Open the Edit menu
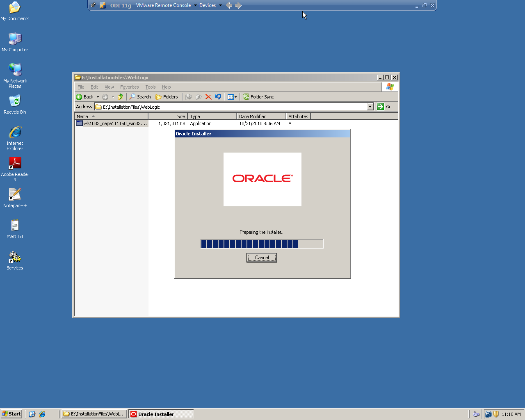 (x=94, y=87)
